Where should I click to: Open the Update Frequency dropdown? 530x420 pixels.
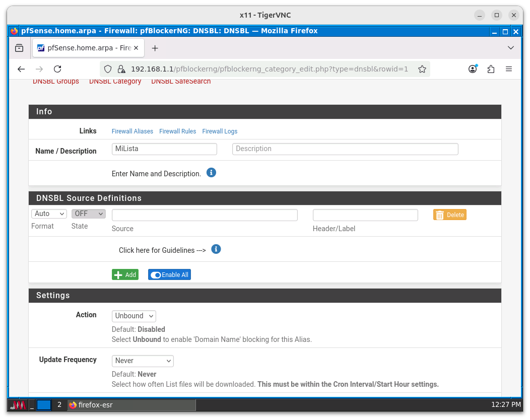pyautogui.click(x=143, y=361)
